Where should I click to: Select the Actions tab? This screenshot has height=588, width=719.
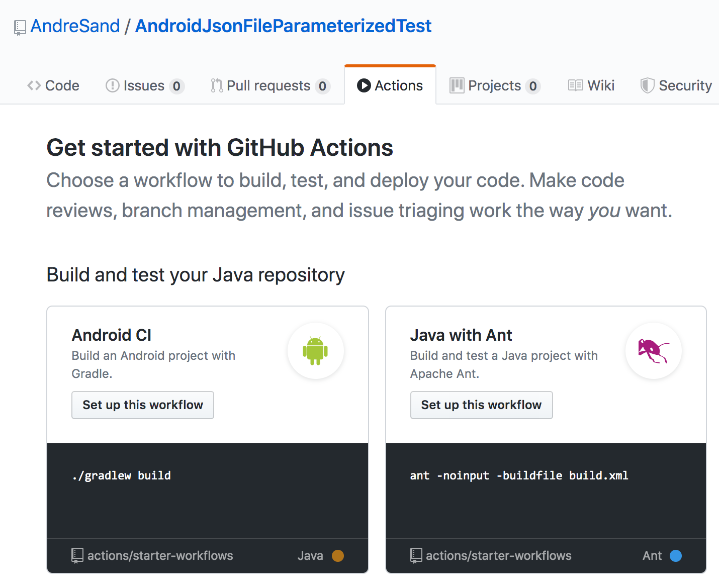[390, 85]
